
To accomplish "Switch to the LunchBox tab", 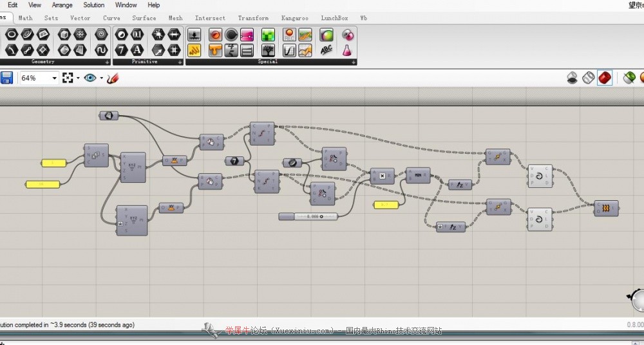I will [334, 18].
